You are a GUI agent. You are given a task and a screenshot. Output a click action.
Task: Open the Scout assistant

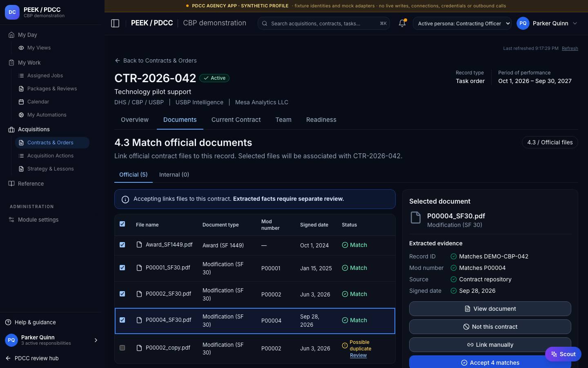pos(563,354)
